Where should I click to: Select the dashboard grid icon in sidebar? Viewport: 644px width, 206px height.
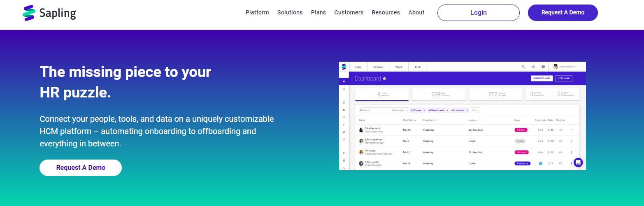point(344,81)
